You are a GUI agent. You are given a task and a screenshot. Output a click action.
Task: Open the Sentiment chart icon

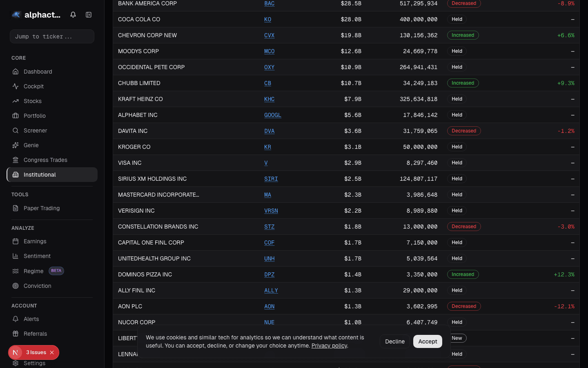click(16, 256)
